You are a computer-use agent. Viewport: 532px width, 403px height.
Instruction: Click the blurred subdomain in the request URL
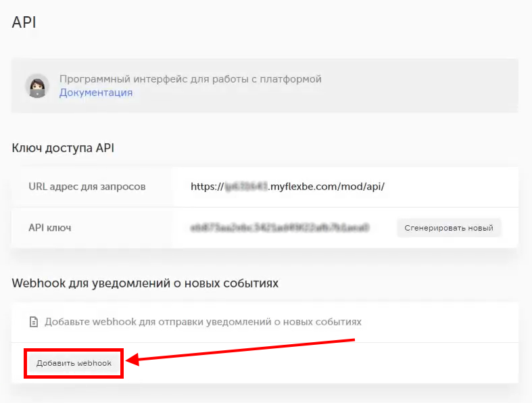(247, 186)
